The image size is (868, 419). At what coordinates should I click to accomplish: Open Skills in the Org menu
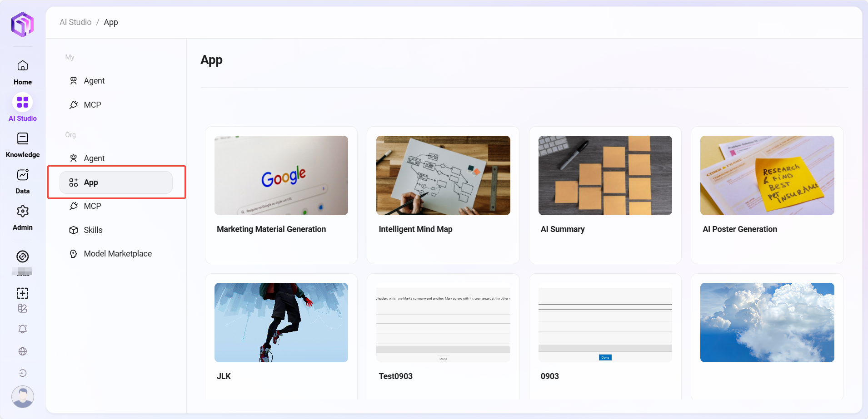tap(93, 230)
